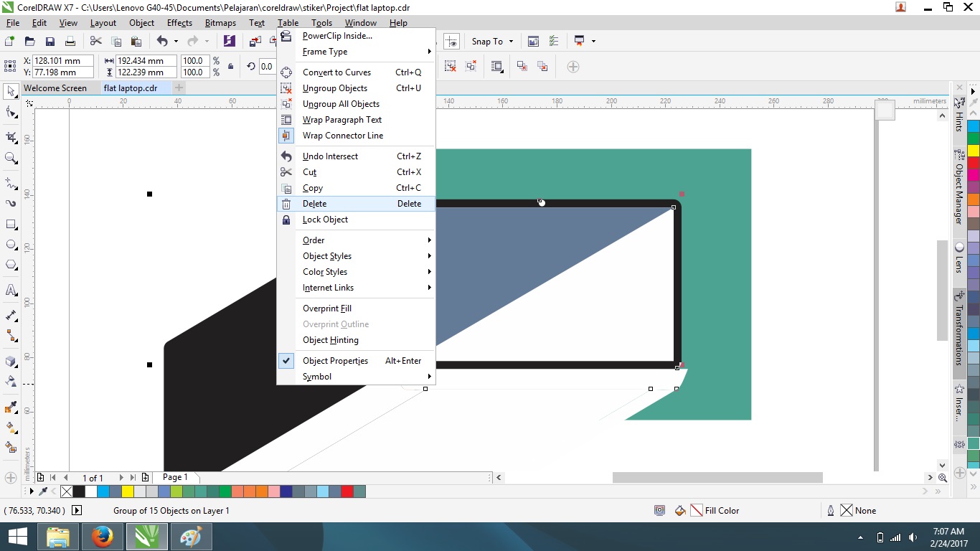Uncheck Object Properties in the context menu
This screenshot has width=980, height=551.
click(335, 360)
